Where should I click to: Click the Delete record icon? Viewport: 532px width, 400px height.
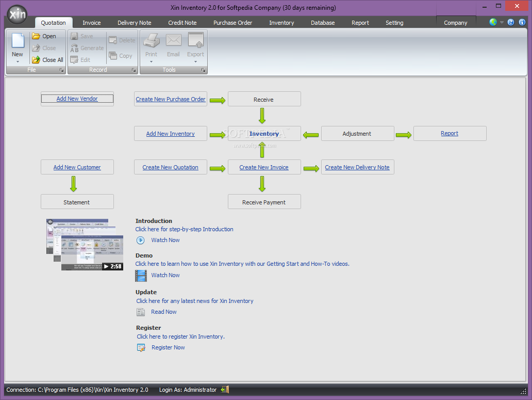point(113,40)
